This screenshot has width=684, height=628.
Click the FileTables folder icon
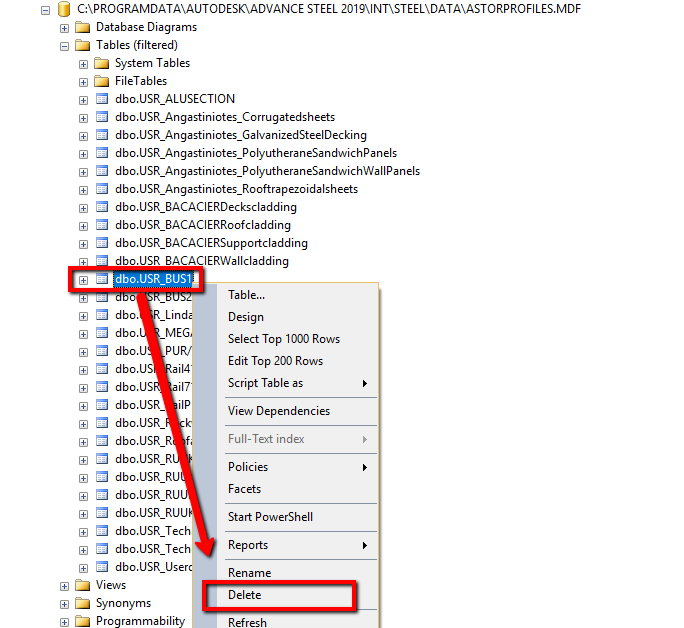coord(102,81)
